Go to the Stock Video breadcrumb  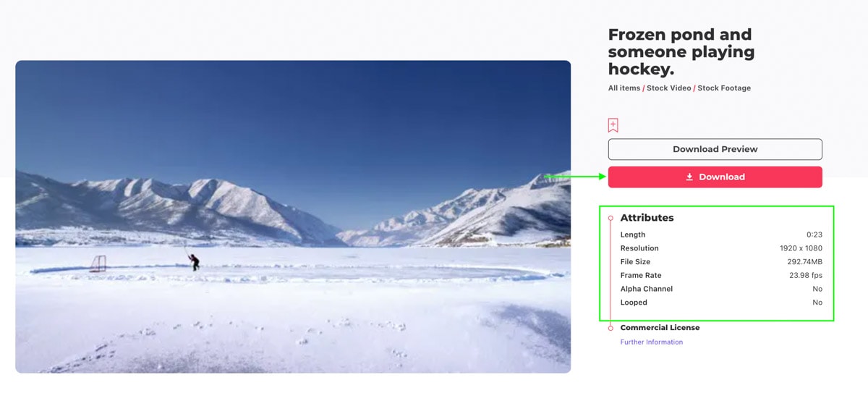669,88
